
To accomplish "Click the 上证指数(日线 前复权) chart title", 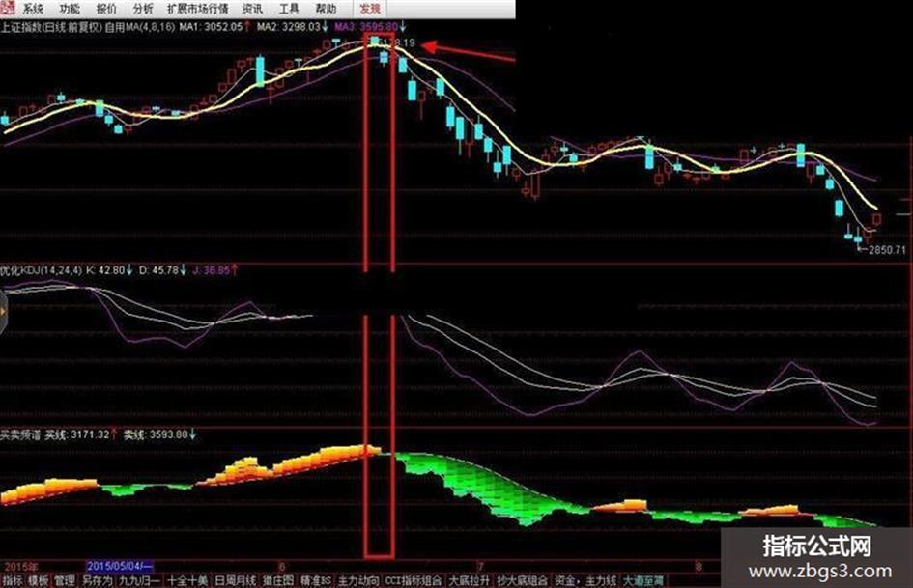I will tap(51, 27).
